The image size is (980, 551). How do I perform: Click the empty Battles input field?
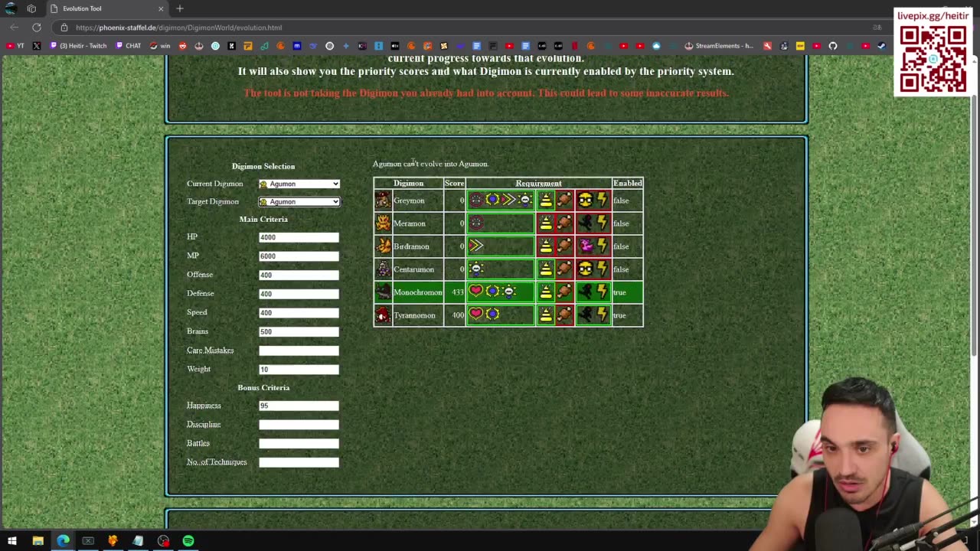tap(299, 443)
